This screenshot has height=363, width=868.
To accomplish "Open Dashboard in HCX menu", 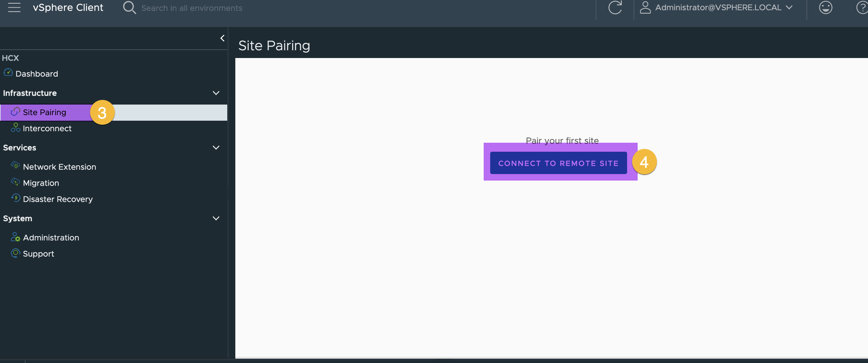I will [x=37, y=74].
